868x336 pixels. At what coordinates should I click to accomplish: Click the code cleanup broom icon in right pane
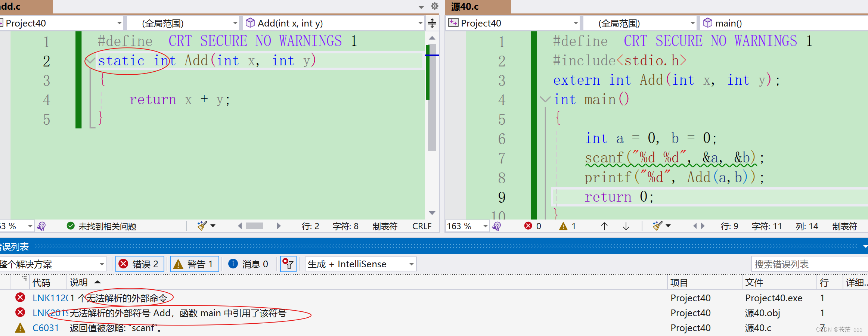pyautogui.click(x=658, y=225)
